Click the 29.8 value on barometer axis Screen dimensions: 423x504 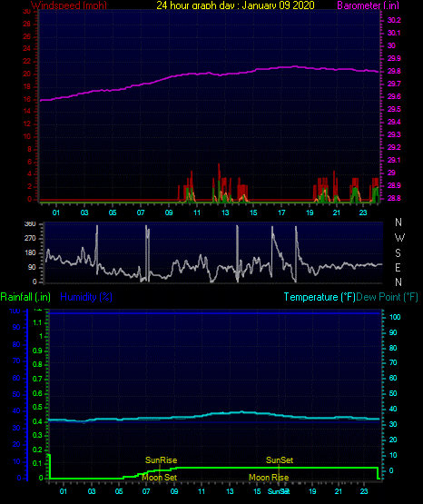pos(394,71)
